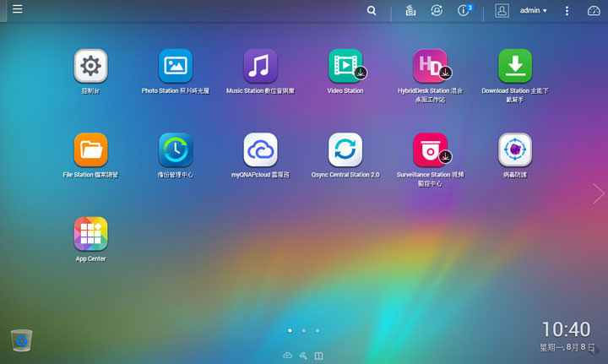Open myQNAPcloud service icon
This screenshot has height=364, width=608.
[x=260, y=150]
